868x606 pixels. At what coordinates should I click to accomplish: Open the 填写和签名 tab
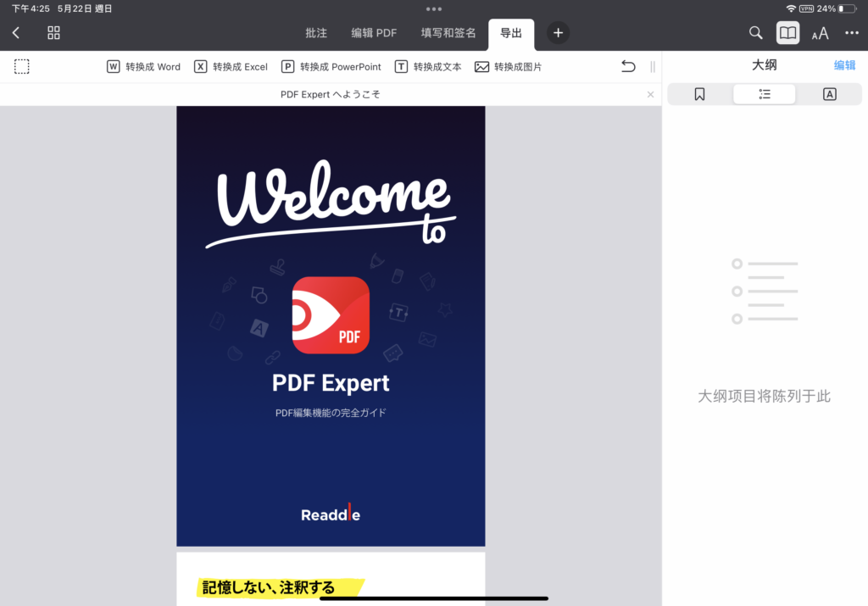point(448,33)
